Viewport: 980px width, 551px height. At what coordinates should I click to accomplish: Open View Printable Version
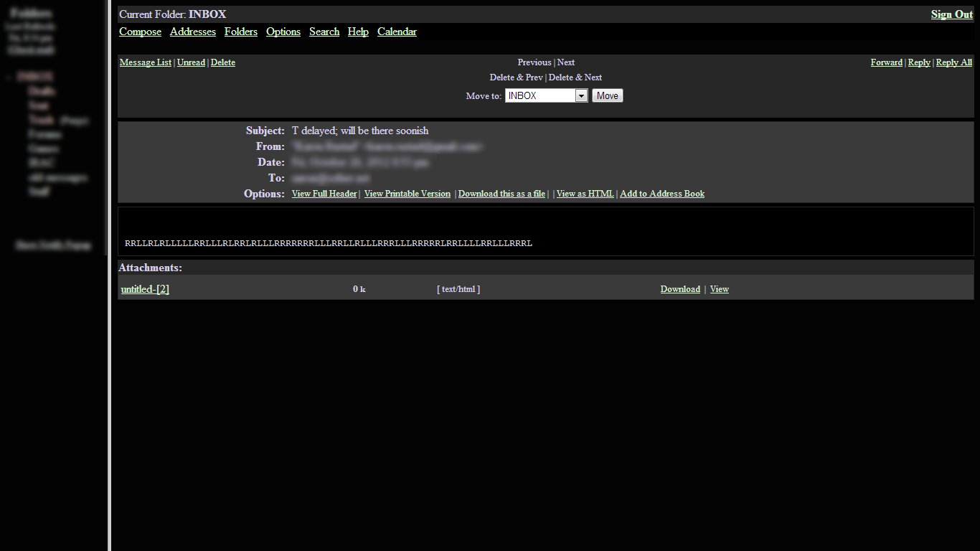tap(407, 194)
